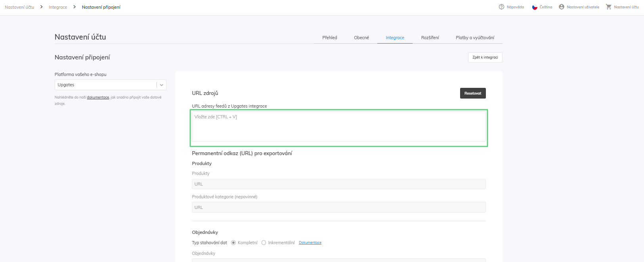Click the Nápověda help question-mark icon

point(501,7)
